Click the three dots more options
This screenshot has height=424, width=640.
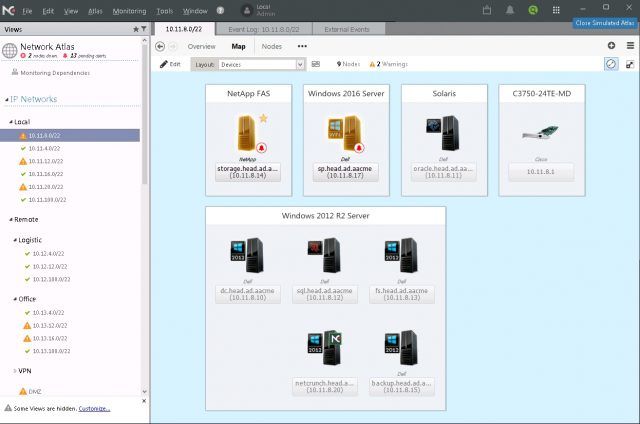pos(302,46)
